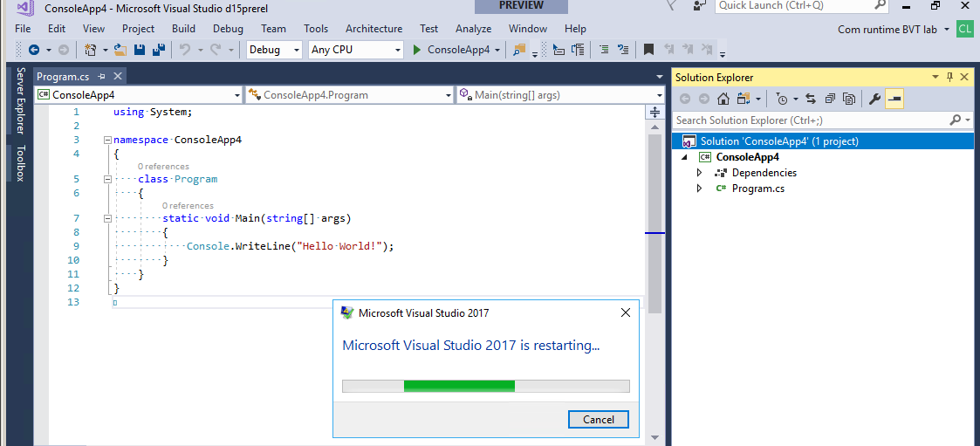Screen dimensions: 980x446
Task: Click the Uncomment selected lines icon
Action: pos(622,50)
